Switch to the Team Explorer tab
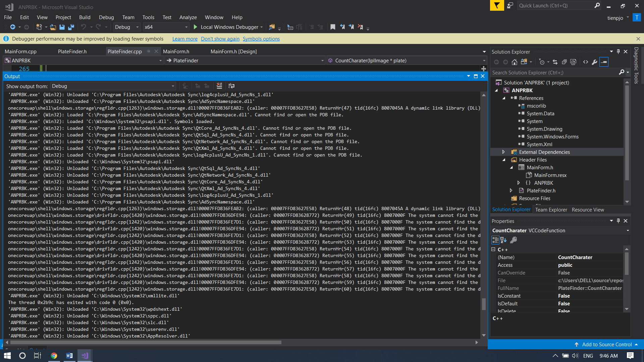 pos(551,210)
